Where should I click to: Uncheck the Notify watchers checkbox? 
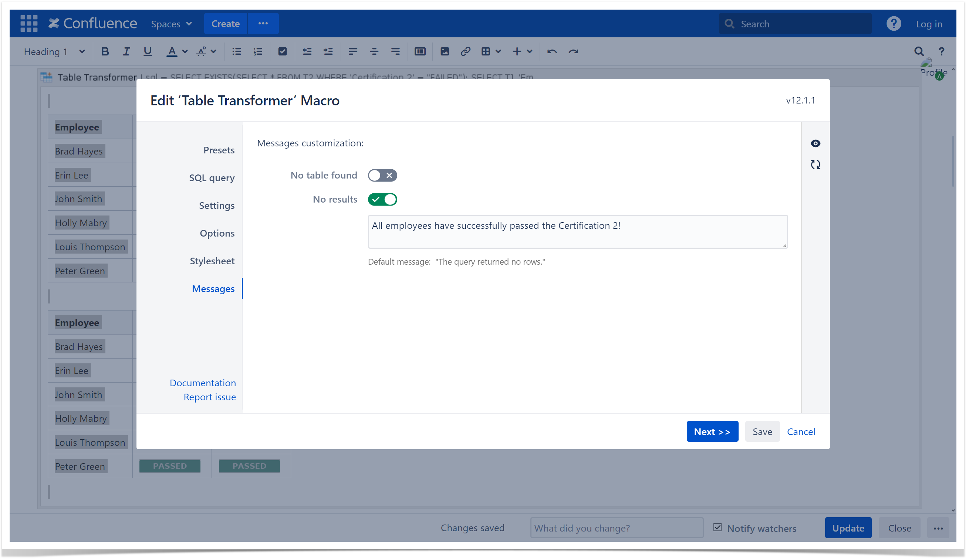tap(717, 527)
